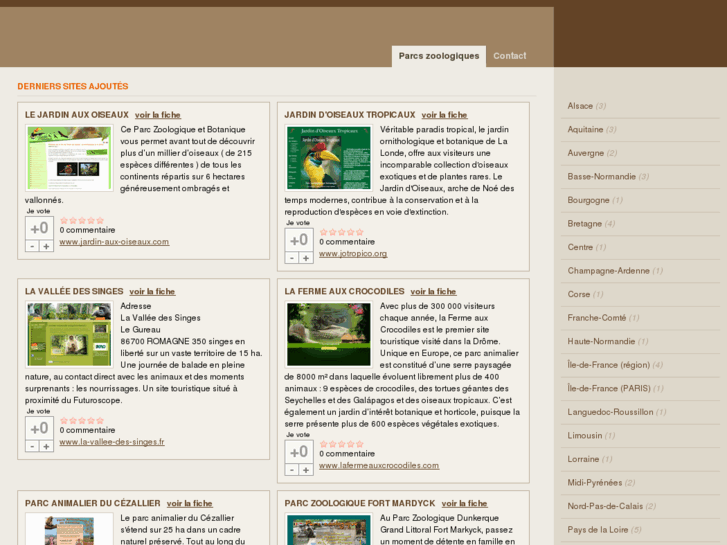The width and height of the screenshot is (727, 545).
Task: Open the Parcs zoologiques tab
Action: click(439, 56)
